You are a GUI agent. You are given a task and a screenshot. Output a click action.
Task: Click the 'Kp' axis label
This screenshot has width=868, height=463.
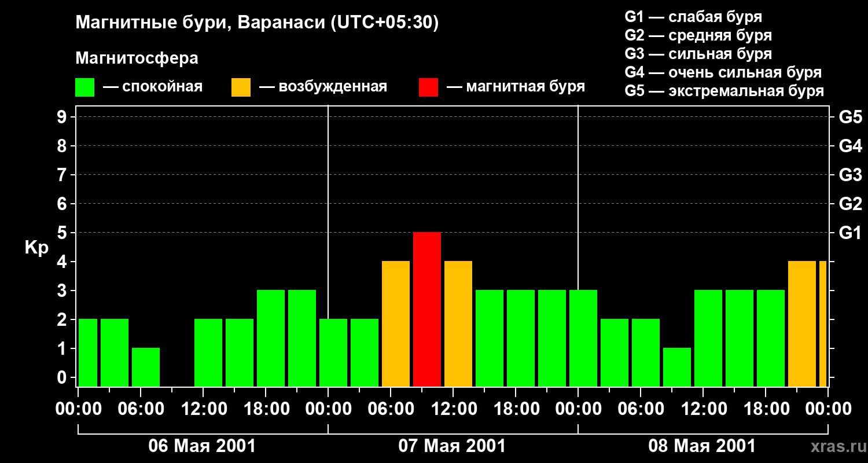[x=36, y=248]
